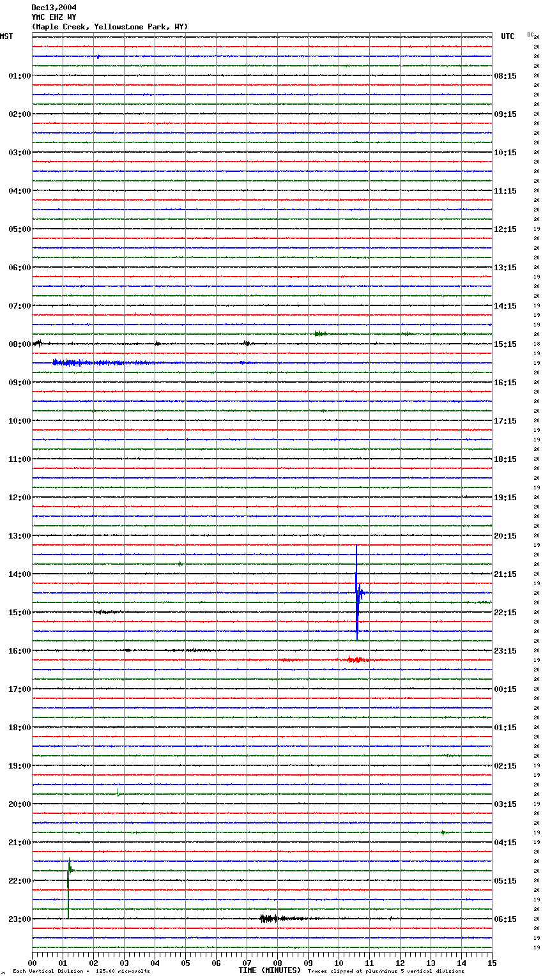Click the DC column header at top right
The width and height of the screenshot is (543, 980).
point(530,34)
